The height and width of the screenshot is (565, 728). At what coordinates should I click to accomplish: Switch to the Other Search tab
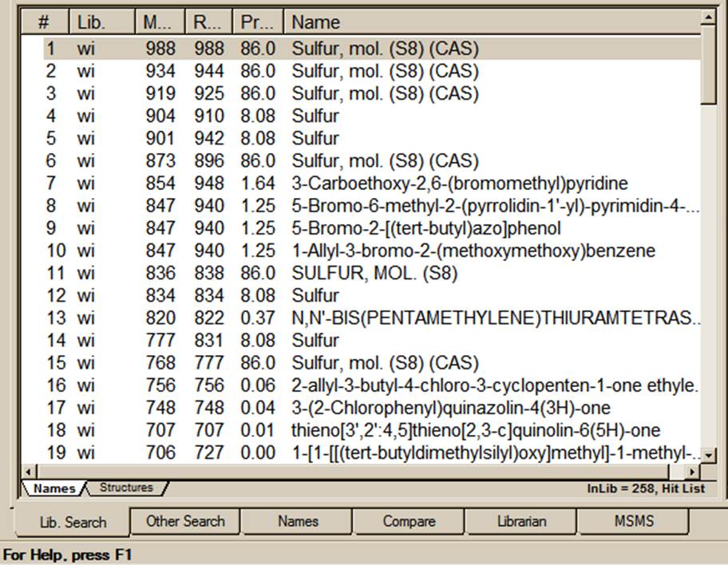(x=185, y=521)
